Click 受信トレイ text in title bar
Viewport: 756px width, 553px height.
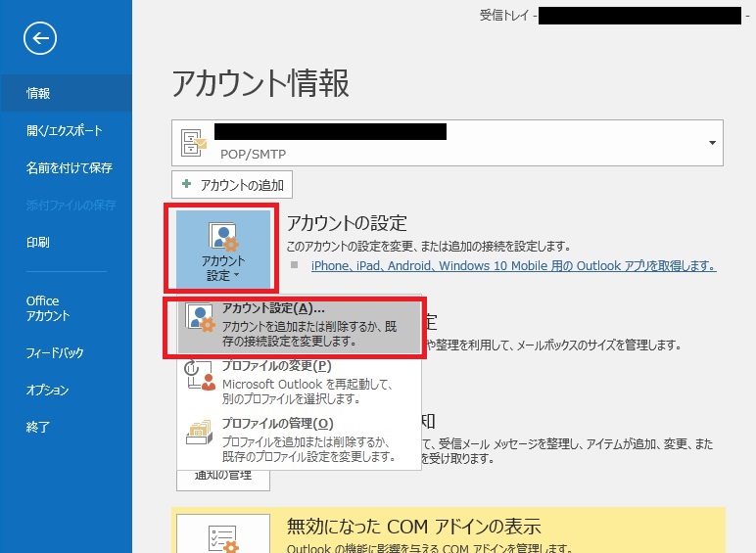click(504, 16)
